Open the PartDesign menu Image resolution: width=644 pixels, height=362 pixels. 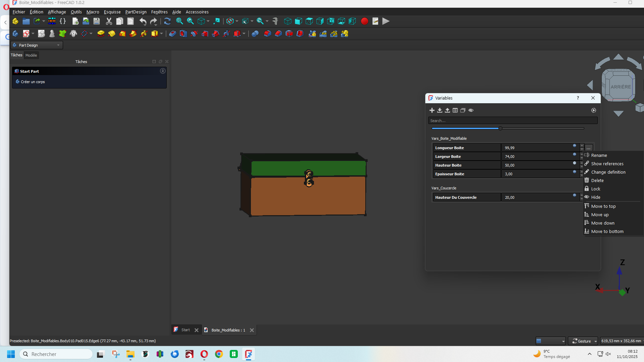(x=136, y=12)
